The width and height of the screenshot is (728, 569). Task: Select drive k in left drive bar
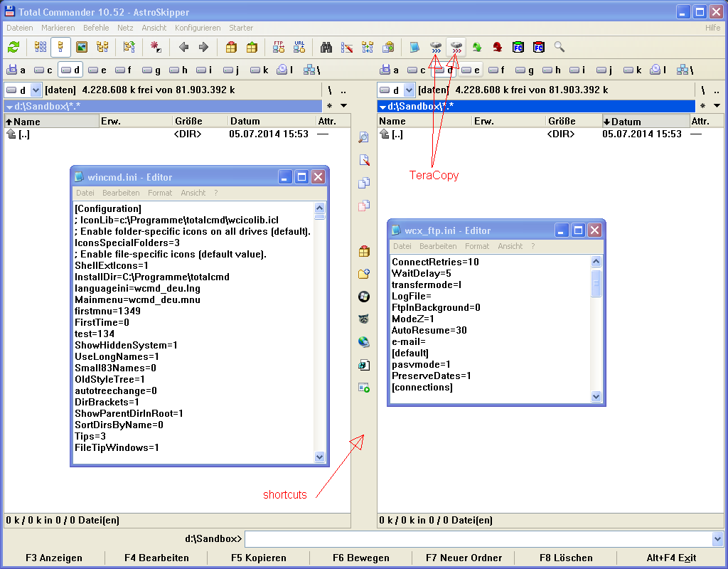pos(259,70)
